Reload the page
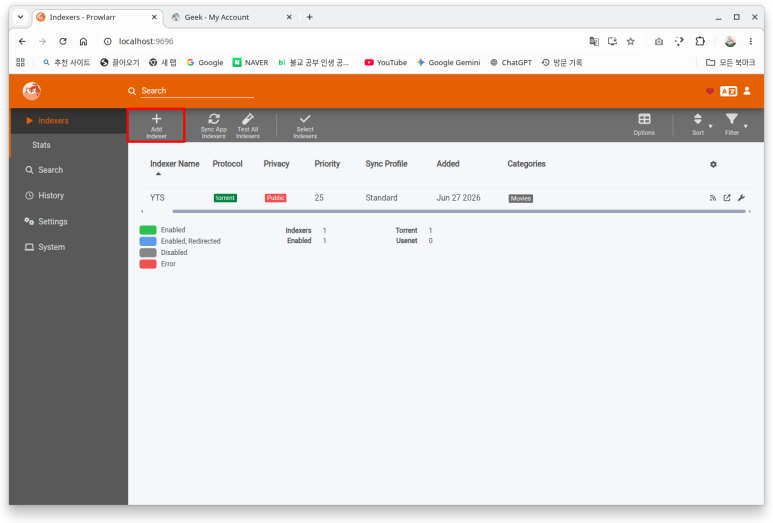 [63, 41]
